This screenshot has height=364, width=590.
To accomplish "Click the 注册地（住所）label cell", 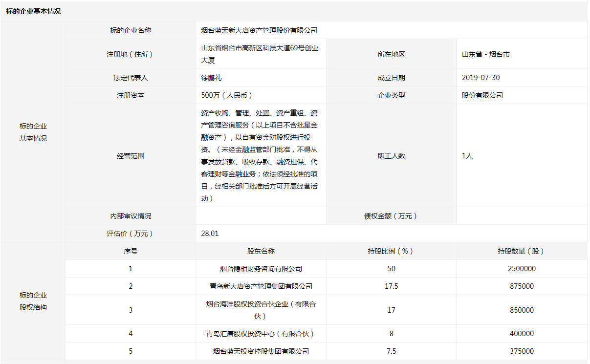I will point(130,54).
